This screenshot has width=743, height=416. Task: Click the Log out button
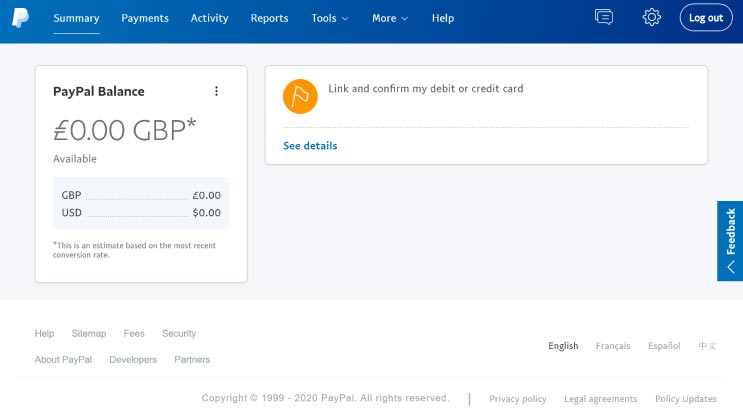coord(706,18)
